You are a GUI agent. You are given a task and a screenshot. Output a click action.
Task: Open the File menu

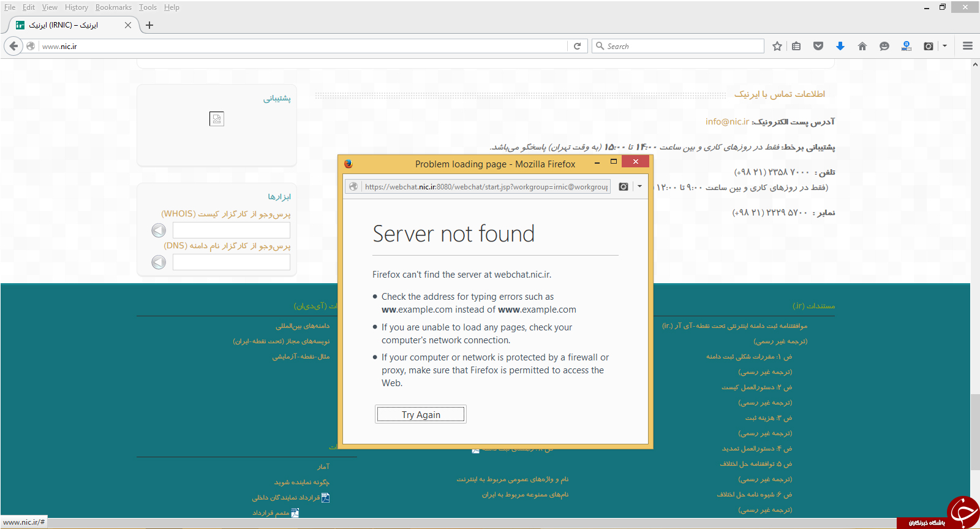pos(10,7)
